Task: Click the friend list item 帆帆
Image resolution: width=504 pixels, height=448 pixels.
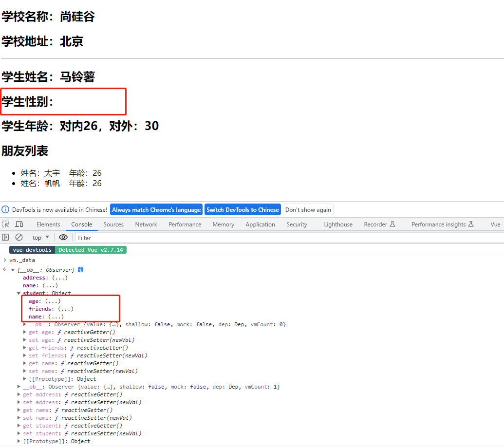Action: tap(61, 184)
